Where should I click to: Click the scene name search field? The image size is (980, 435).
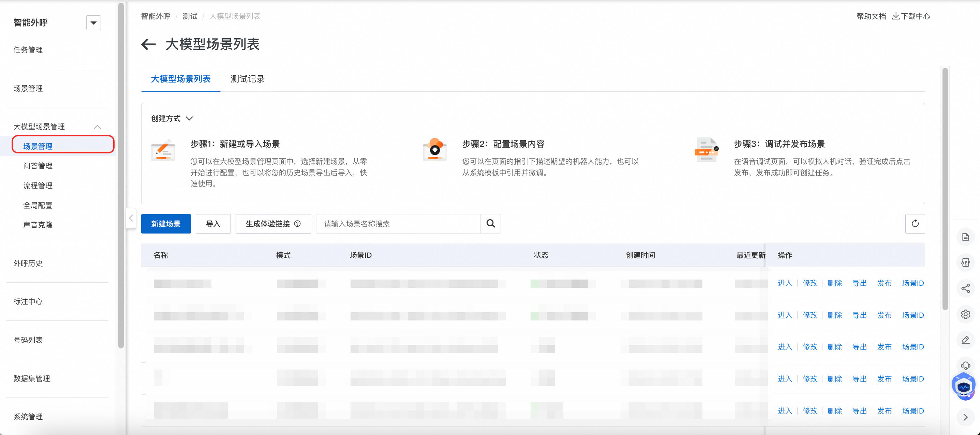(x=398, y=224)
